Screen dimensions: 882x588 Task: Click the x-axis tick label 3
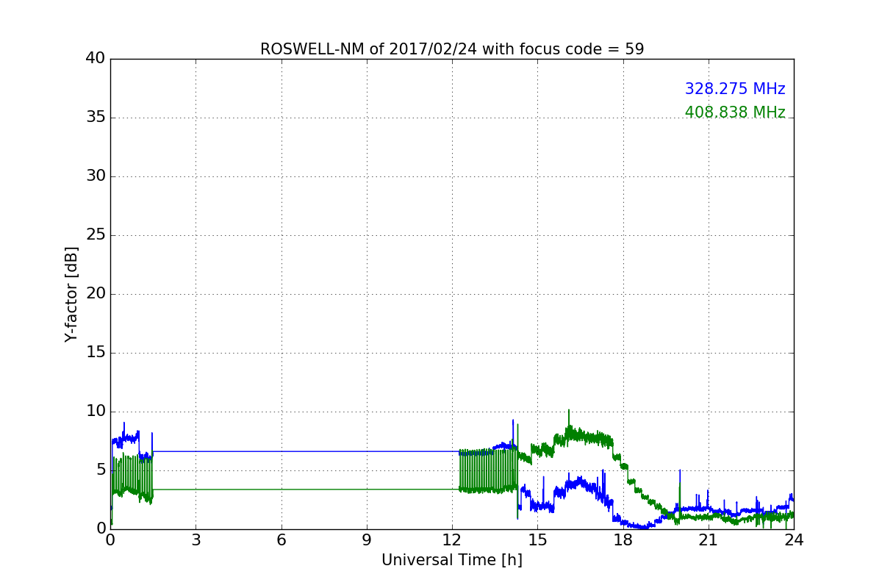click(x=196, y=539)
